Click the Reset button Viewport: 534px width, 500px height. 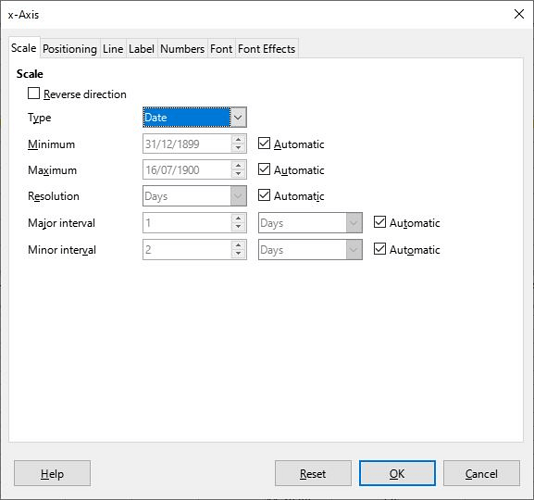pos(313,473)
